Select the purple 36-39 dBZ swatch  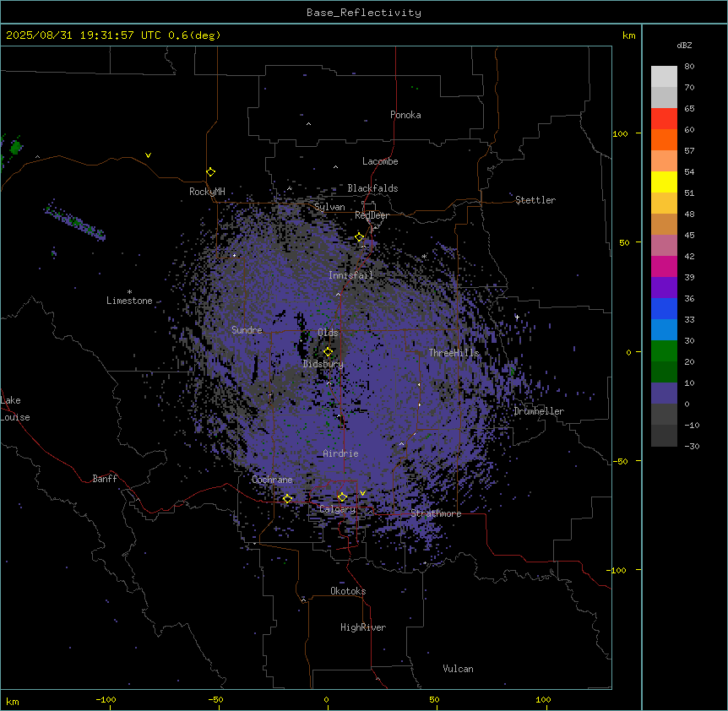[x=664, y=287]
